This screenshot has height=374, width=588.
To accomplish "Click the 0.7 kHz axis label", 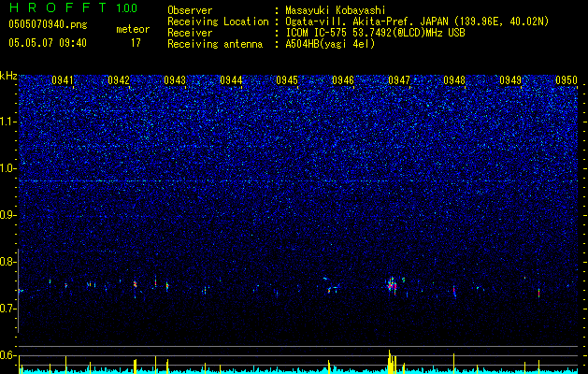I will [x=8, y=309].
